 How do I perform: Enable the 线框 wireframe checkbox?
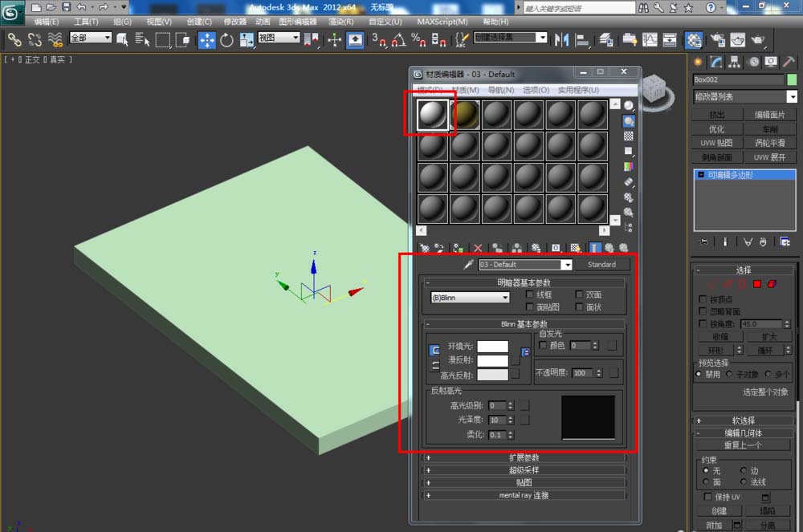pos(529,294)
